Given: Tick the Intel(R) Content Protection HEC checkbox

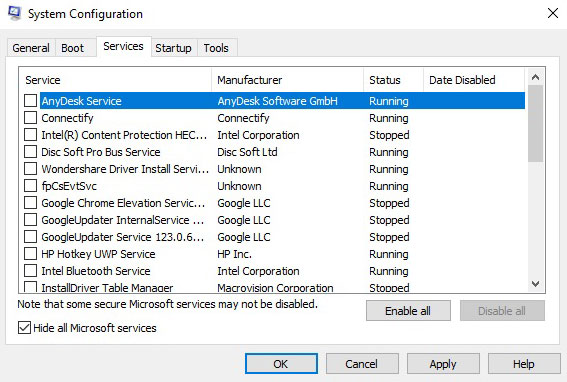Looking at the screenshot, I should (30, 135).
